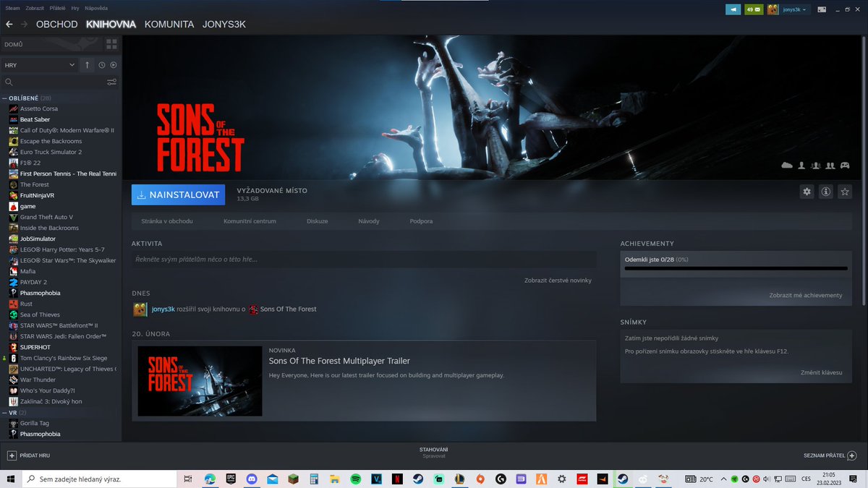Click the PAYDAY 2 game icon
868x488 pixels.
pyautogui.click(x=13, y=282)
